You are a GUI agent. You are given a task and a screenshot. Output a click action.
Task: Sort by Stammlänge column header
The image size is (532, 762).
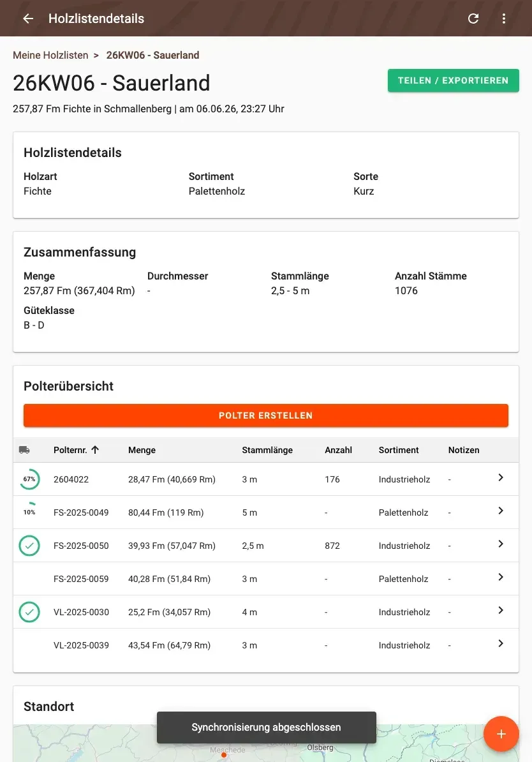(267, 450)
